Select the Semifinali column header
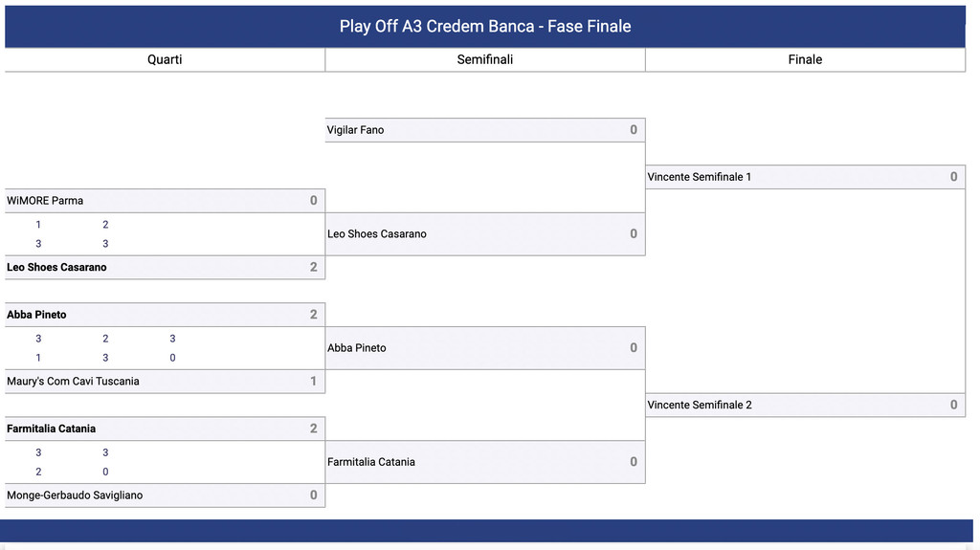Image resolution: width=980 pixels, height=550 pixels. click(x=485, y=59)
